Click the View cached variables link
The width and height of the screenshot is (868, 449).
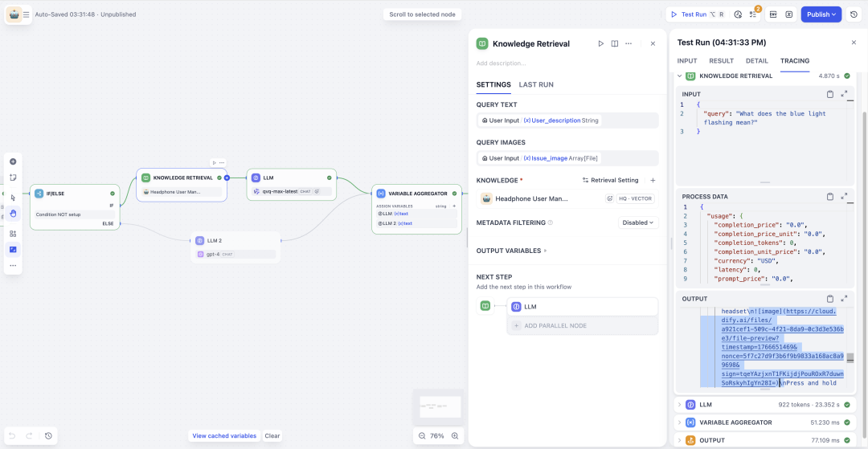pyautogui.click(x=224, y=436)
